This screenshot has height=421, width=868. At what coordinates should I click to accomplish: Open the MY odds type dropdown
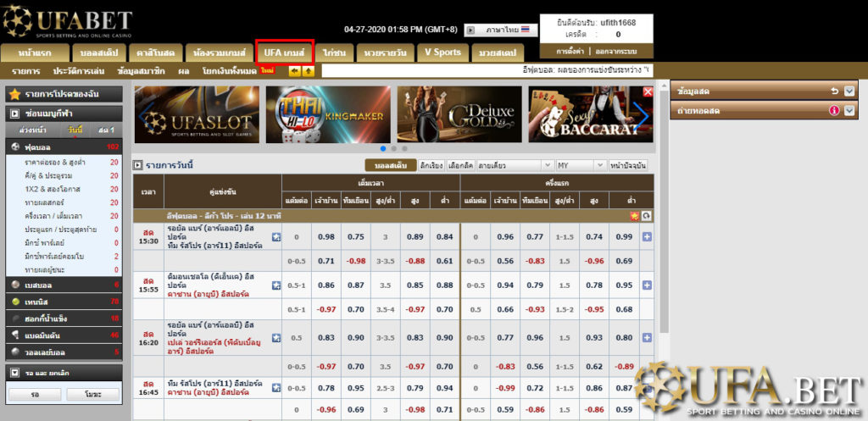[581, 165]
